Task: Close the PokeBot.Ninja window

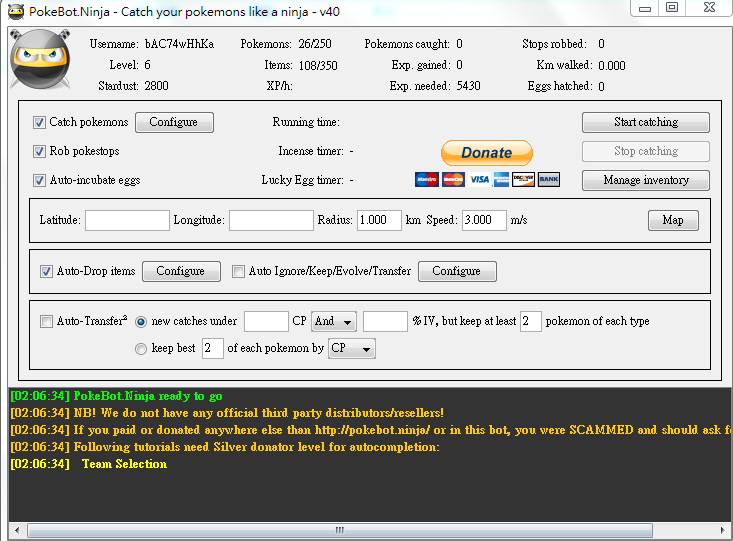Action: (x=709, y=8)
